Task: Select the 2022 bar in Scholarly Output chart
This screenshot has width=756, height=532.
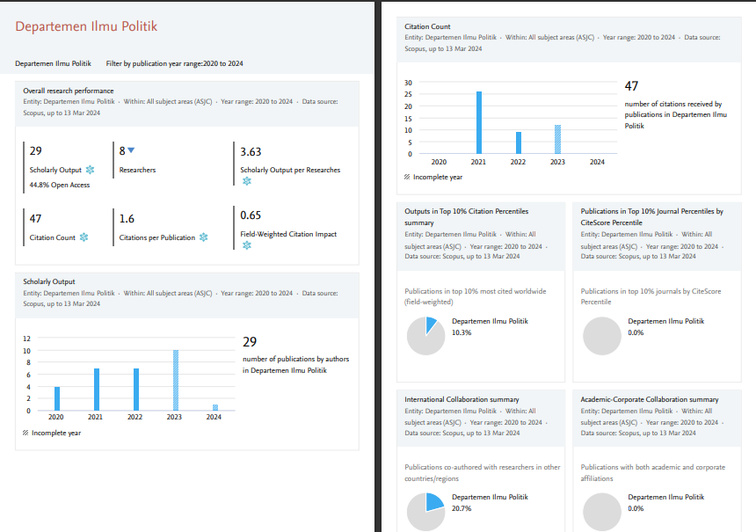Action: pyautogui.click(x=136, y=390)
